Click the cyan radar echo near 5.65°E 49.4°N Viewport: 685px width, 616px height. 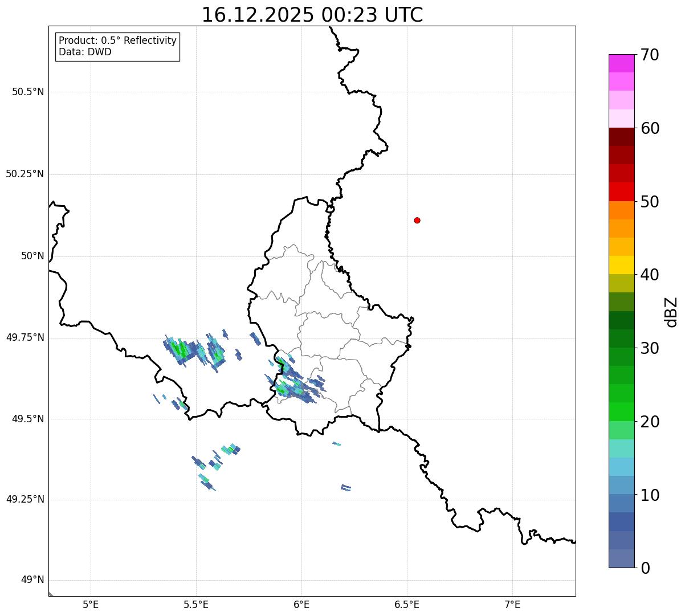point(231,449)
